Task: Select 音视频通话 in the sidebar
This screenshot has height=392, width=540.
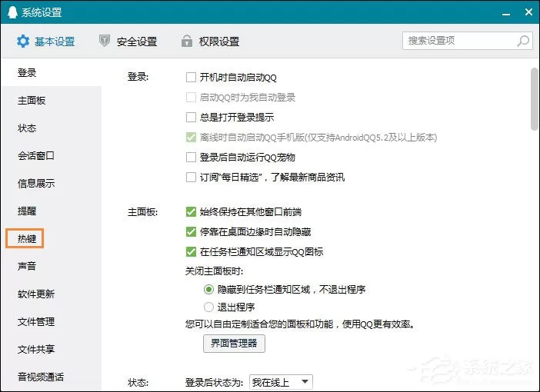Action: [41, 377]
